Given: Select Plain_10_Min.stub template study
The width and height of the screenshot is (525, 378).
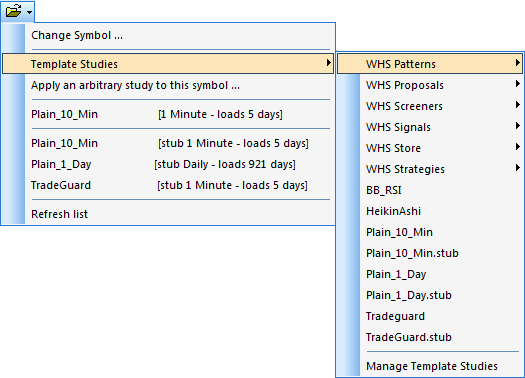Looking at the screenshot, I should [x=430, y=253].
